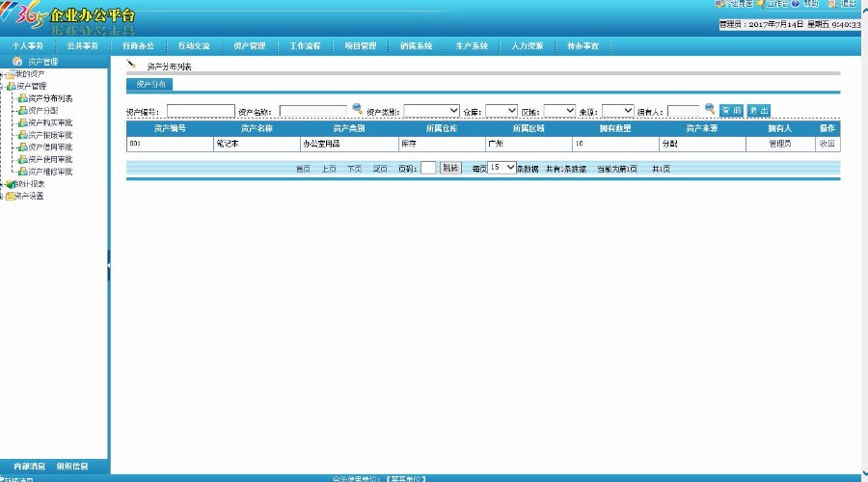Click the 收回 action link in row 001

827,144
